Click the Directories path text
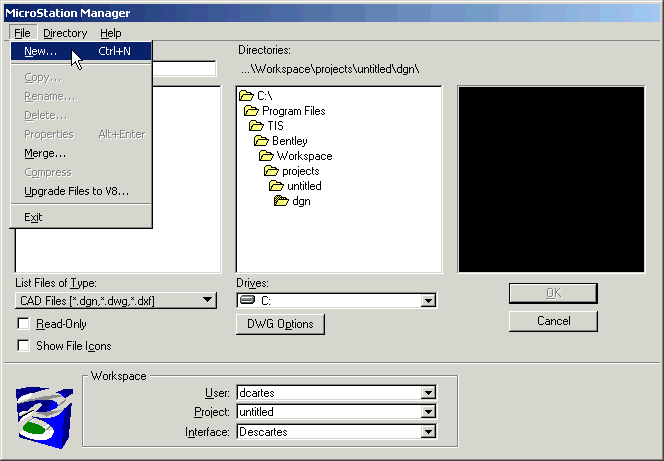 330,69
